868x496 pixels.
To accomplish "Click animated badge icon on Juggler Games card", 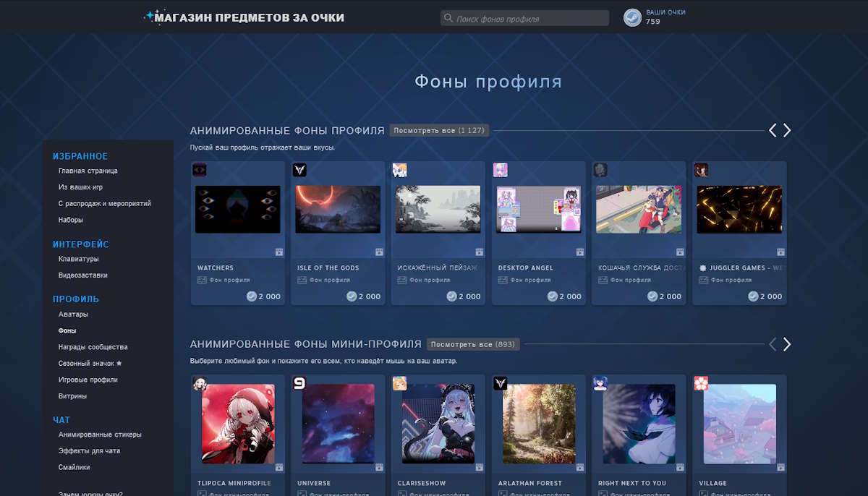I will click(780, 252).
